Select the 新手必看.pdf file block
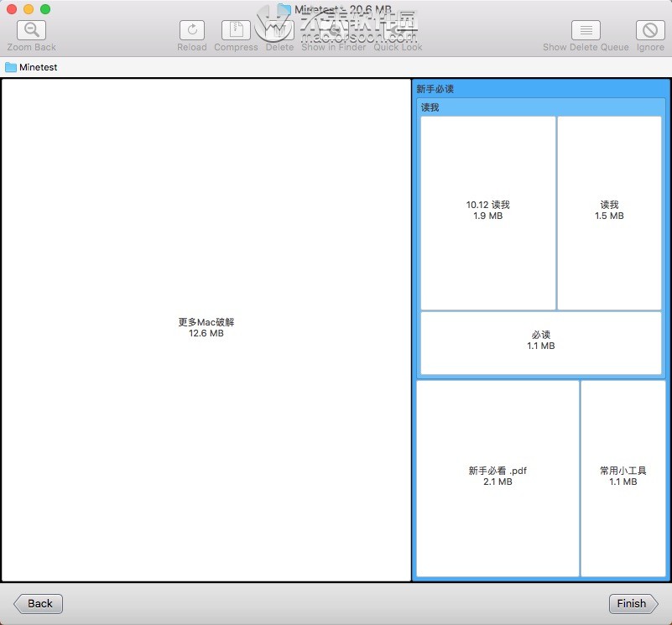Image resolution: width=672 pixels, height=625 pixels. coord(497,477)
